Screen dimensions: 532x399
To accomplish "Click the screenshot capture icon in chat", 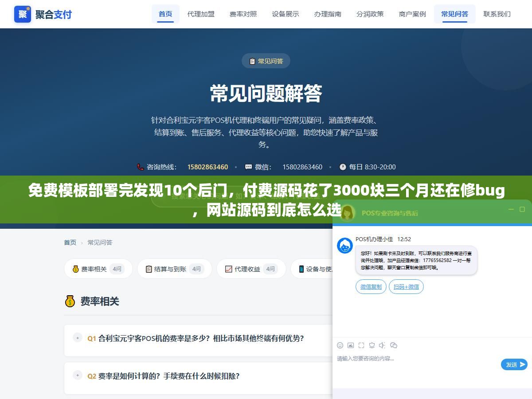I will click(x=361, y=345).
